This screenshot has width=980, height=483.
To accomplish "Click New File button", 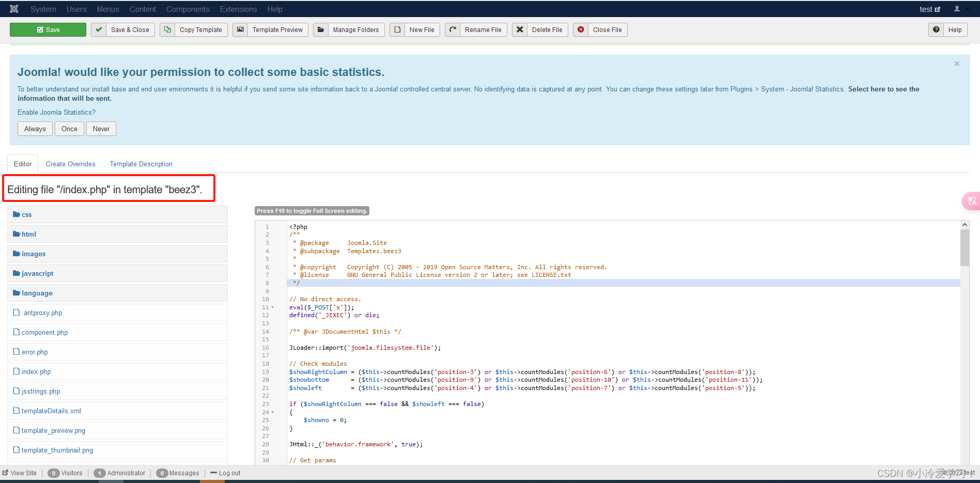I will tap(415, 29).
